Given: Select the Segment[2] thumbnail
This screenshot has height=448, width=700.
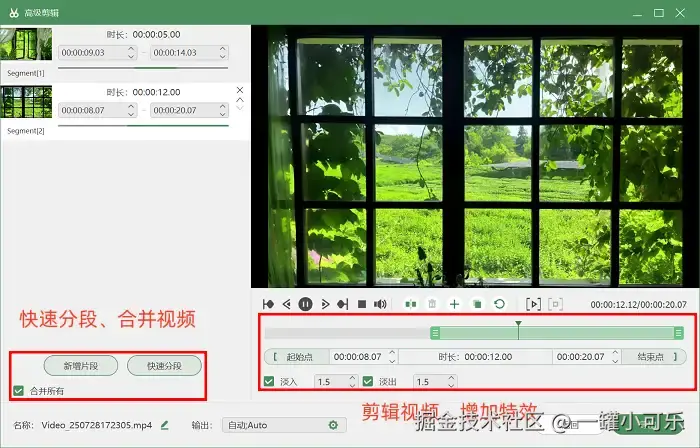Looking at the screenshot, I should click(x=26, y=102).
